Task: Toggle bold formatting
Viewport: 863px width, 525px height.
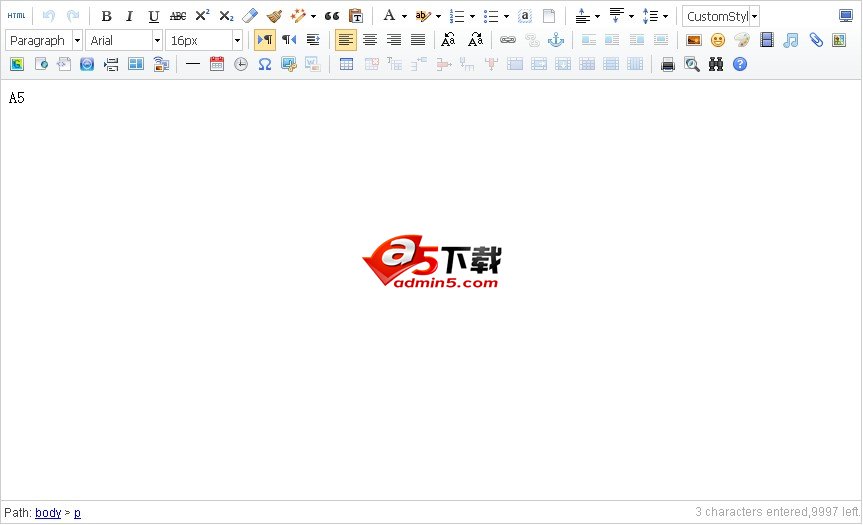Action: [106, 16]
